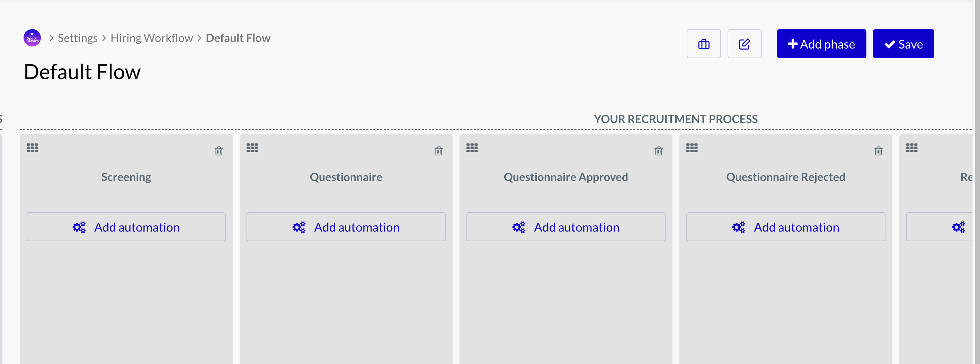Add automation to Screening phase
Screen dimensions: 980x364
pos(126,227)
